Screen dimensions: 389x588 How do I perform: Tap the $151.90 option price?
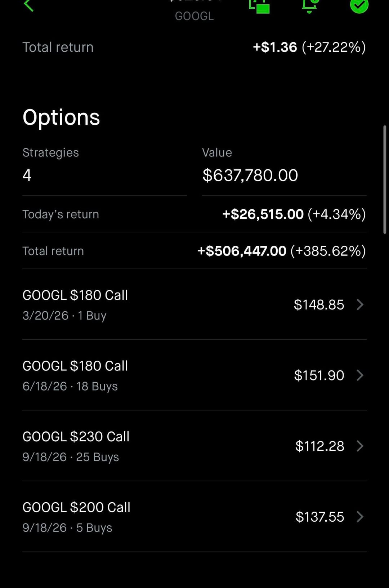[x=319, y=375]
